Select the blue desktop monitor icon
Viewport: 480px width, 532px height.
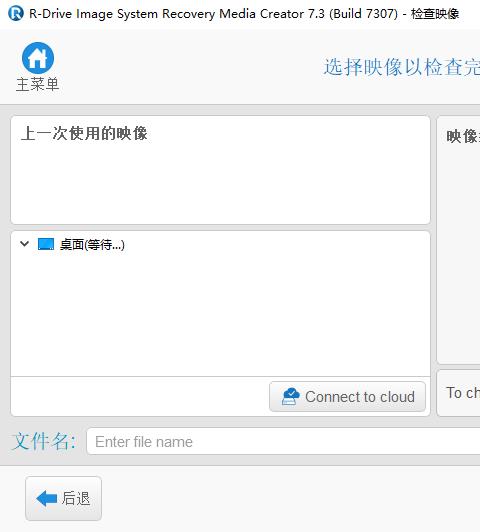46,244
